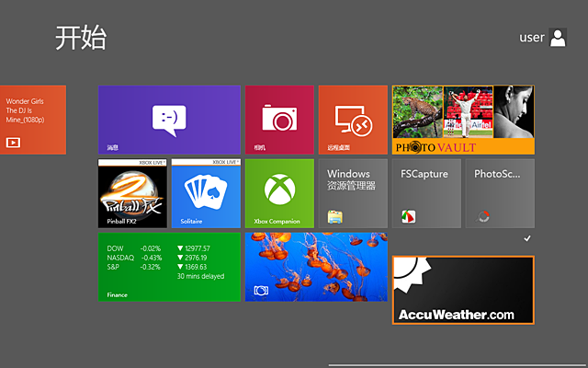
Task: Click the DOW -0.02% row
Action: tap(158, 248)
